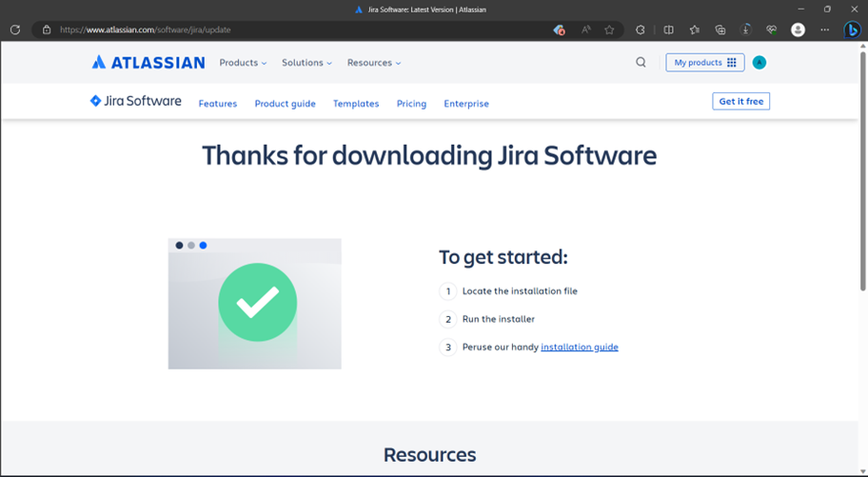The width and height of the screenshot is (868, 477).
Task: Click the scrollbar down arrow
Action: [862, 471]
